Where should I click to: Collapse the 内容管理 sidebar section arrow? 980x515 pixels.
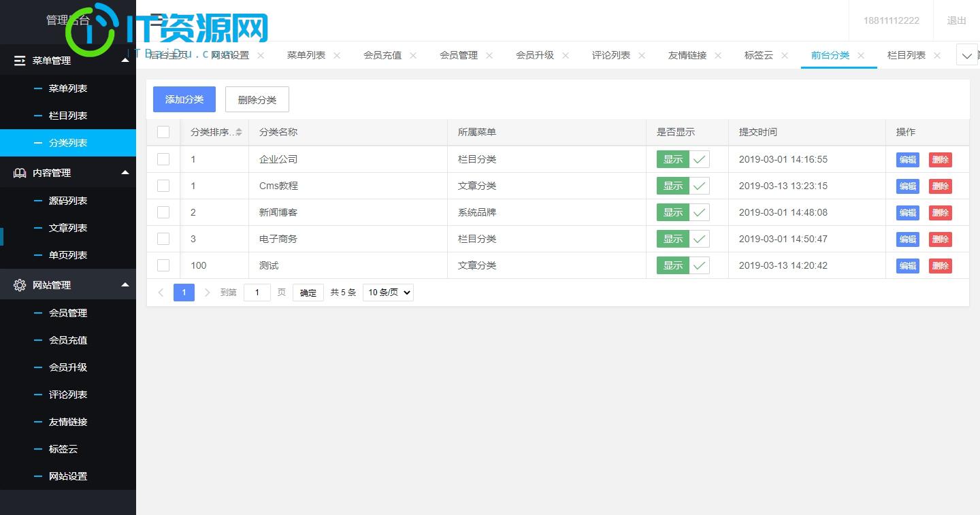pyautogui.click(x=125, y=172)
